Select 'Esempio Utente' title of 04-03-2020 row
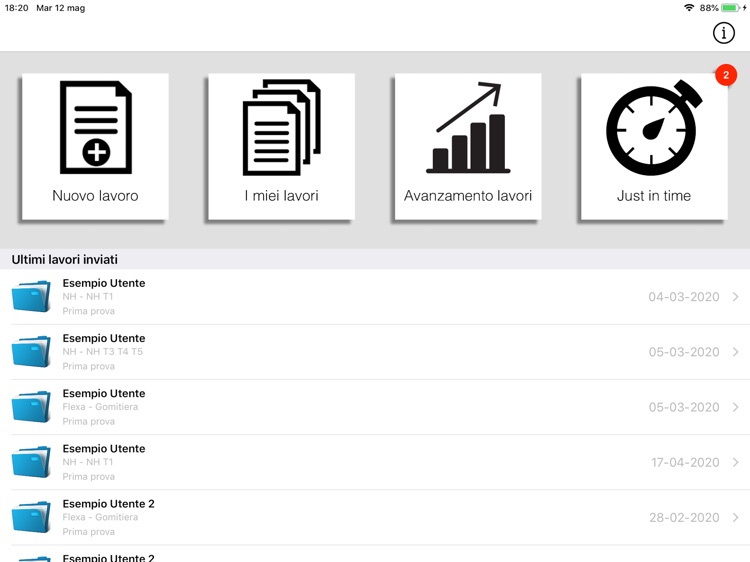Viewport: 750px width, 562px height. click(x=104, y=283)
